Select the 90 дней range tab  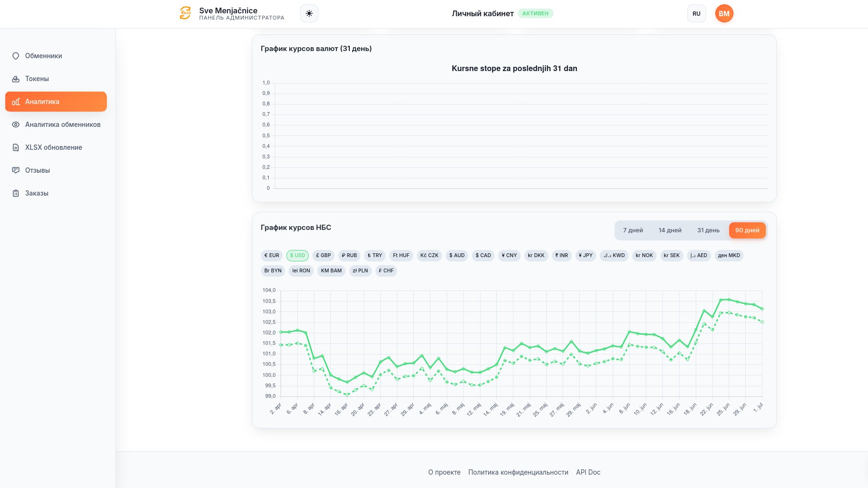tap(747, 230)
